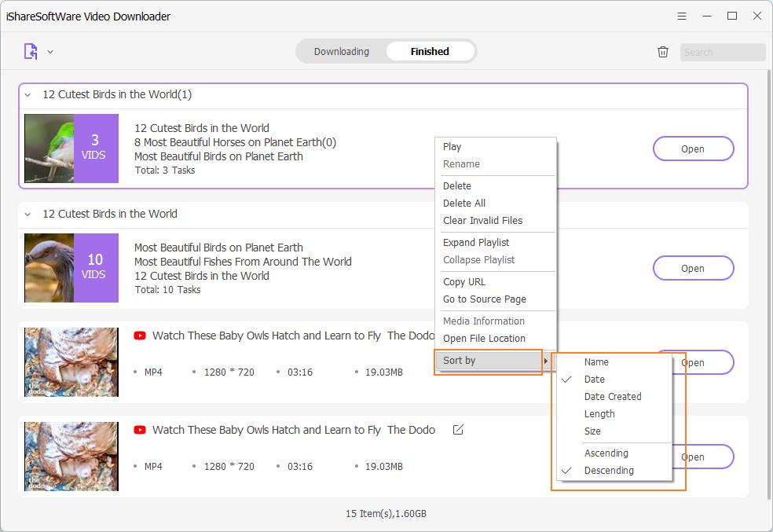This screenshot has width=773, height=532.
Task: Choose Expand Playlist in the context menu
Action: click(x=496, y=243)
